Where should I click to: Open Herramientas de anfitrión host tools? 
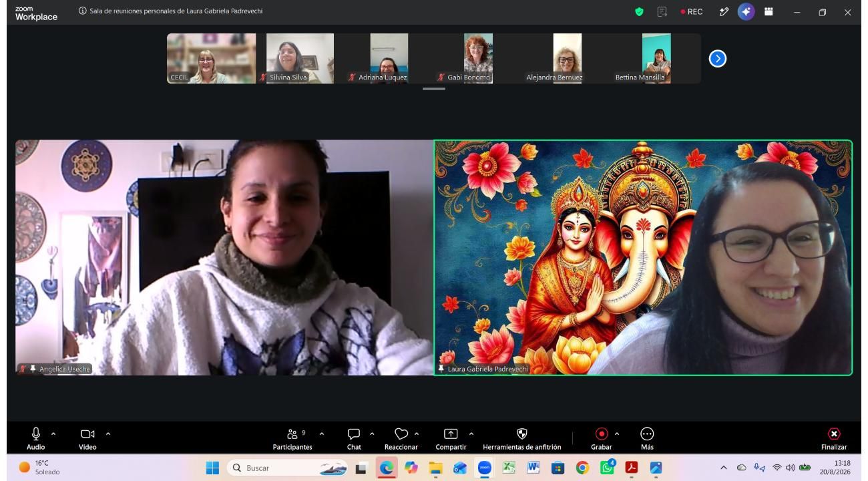pyautogui.click(x=522, y=438)
